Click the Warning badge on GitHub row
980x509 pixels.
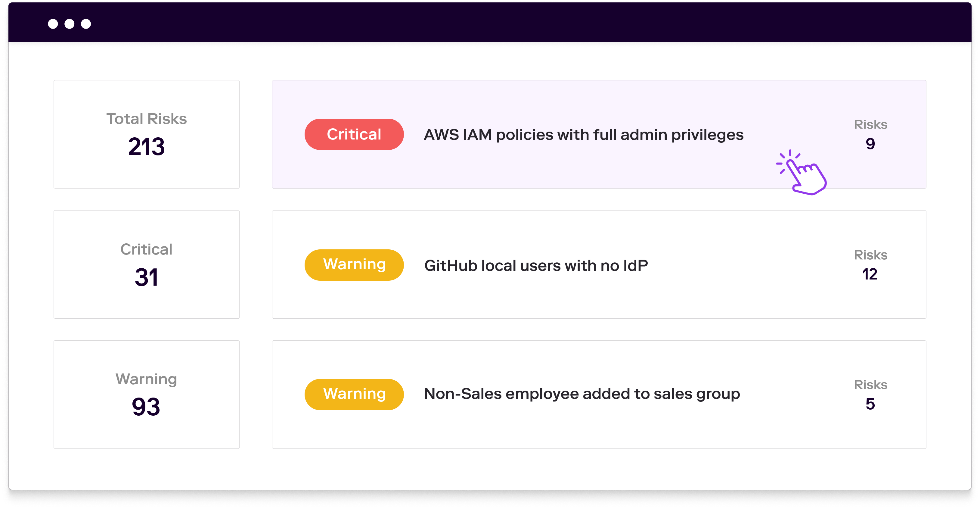(354, 264)
